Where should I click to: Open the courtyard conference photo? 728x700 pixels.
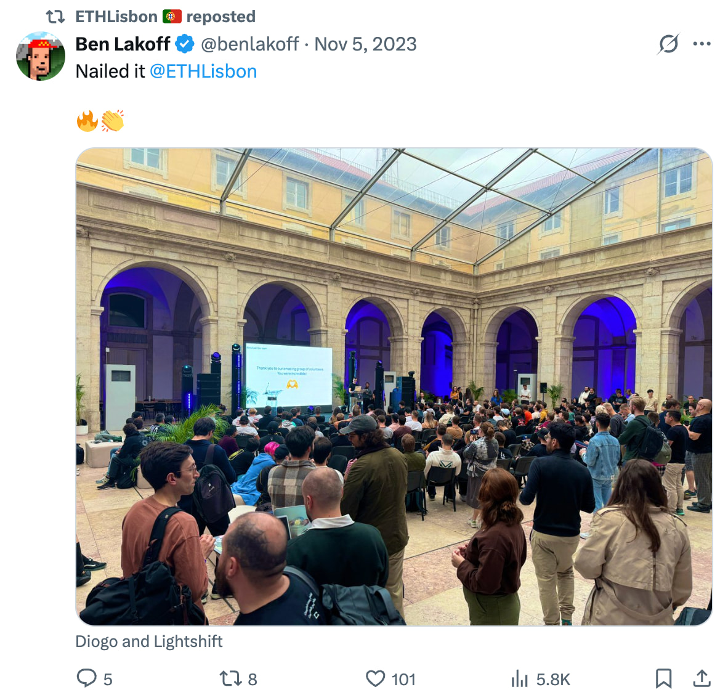coord(394,387)
